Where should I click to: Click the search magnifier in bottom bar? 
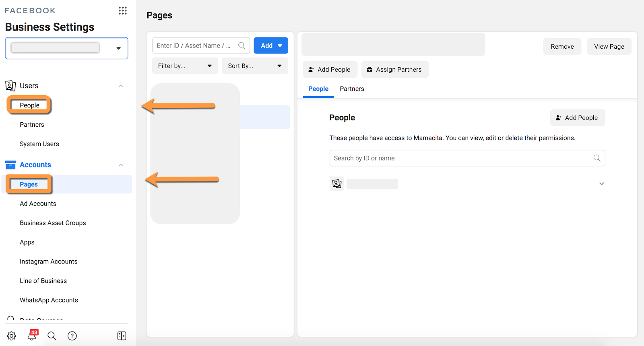52,336
